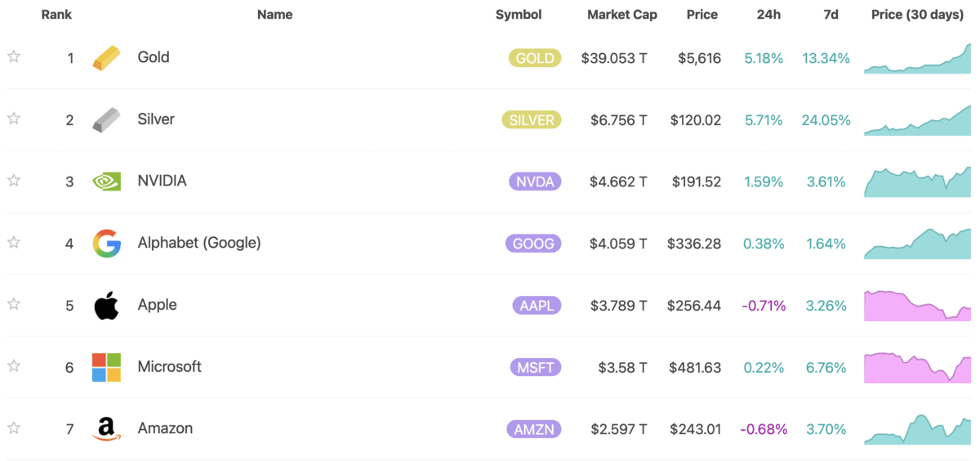Star Microsoft as a favorite
Screen dimensions: 980x461
tap(14, 367)
